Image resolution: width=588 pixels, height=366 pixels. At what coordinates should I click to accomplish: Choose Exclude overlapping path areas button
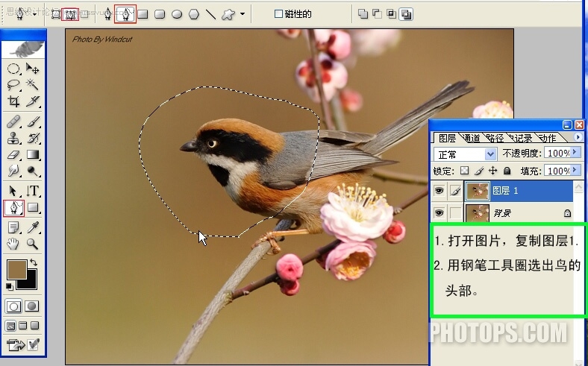pyautogui.click(x=406, y=14)
